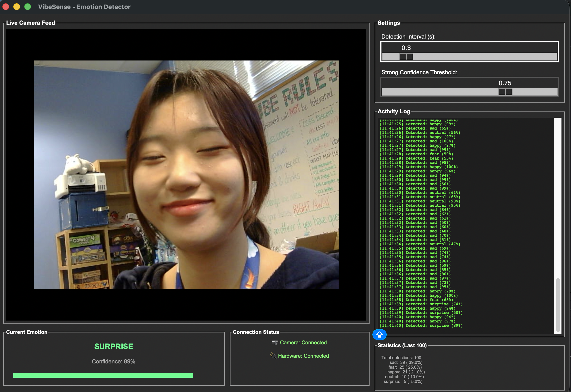Click the 'Confidence: 89%' text
This screenshot has height=392, width=571.
(114, 361)
